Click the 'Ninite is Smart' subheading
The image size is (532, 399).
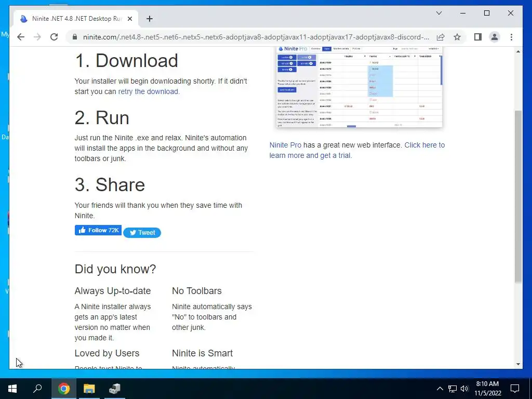pyautogui.click(x=202, y=353)
